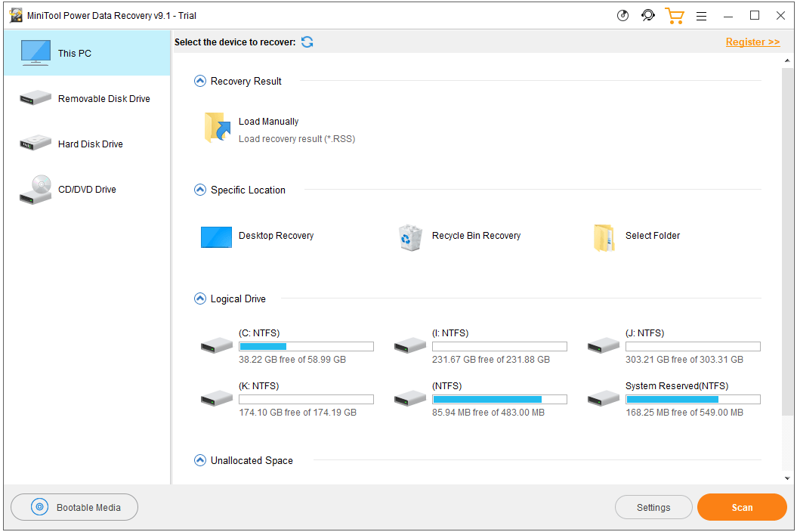Click the Load Manually label
Image resolution: width=797 pixels, height=532 pixels.
pos(268,122)
